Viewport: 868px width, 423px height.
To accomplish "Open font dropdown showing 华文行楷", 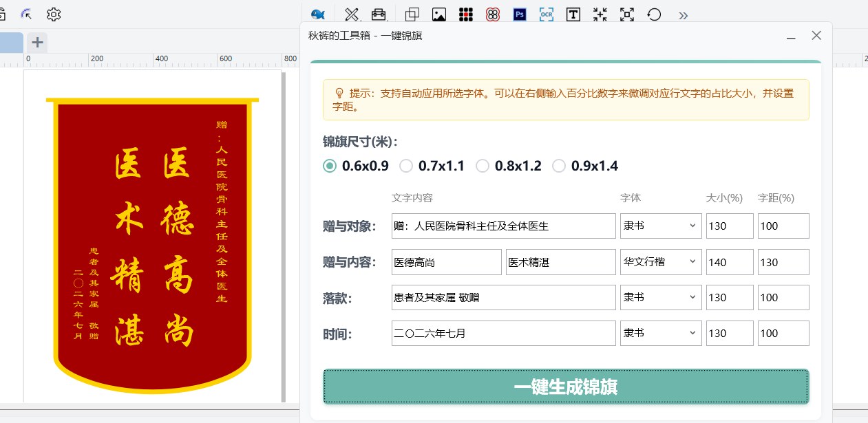I will (x=661, y=262).
